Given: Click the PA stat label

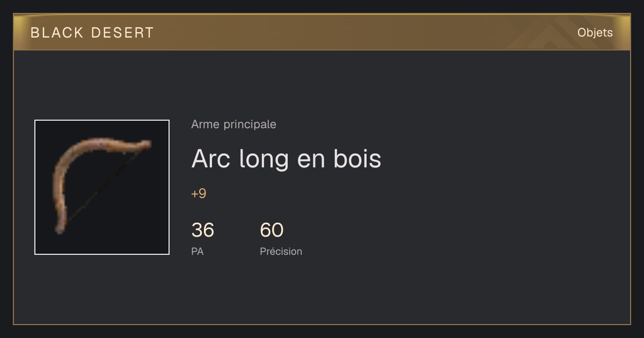Looking at the screenshot, I should 197,251.
